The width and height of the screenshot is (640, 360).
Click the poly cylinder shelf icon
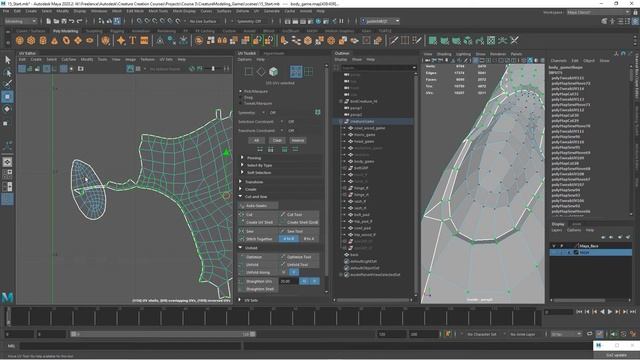(x=43, y=40)
